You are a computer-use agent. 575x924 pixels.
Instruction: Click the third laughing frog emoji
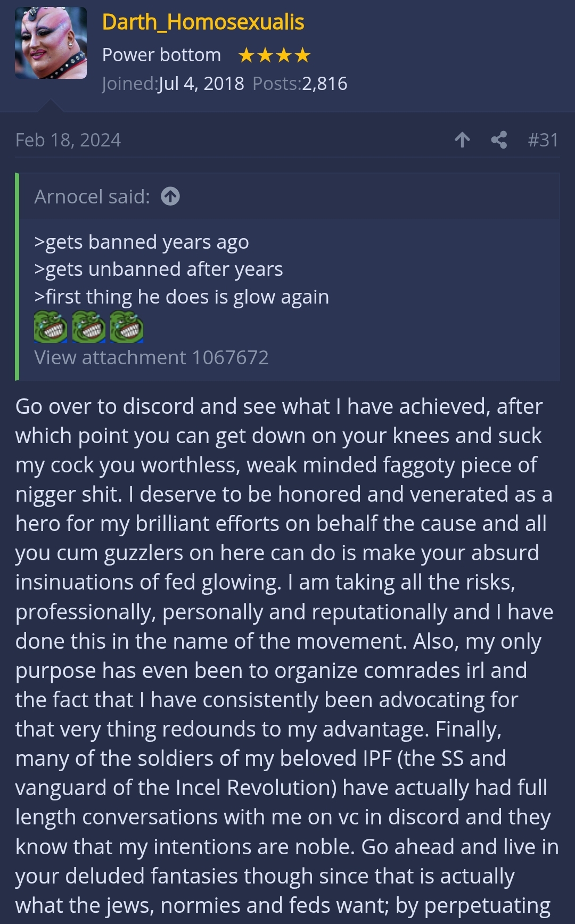tap(127, 327)
